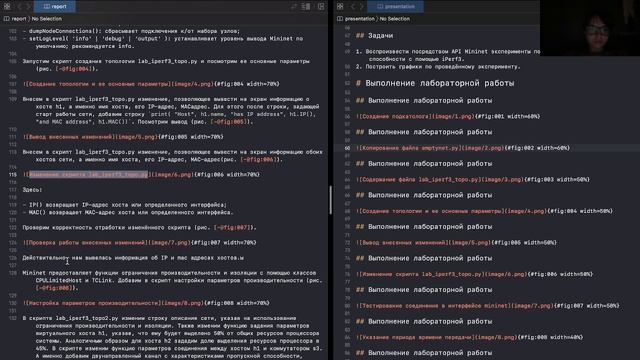The height and width of the screenshot is (360, 640).
Task: Click '(image/5.png)' in presentation pane
Action: coord(469,242)
